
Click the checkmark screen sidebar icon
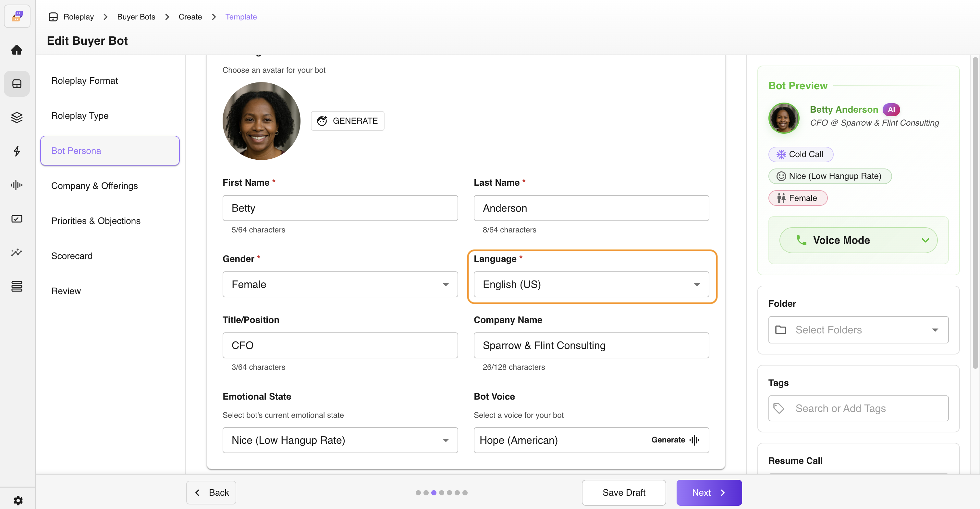point(17,219)
